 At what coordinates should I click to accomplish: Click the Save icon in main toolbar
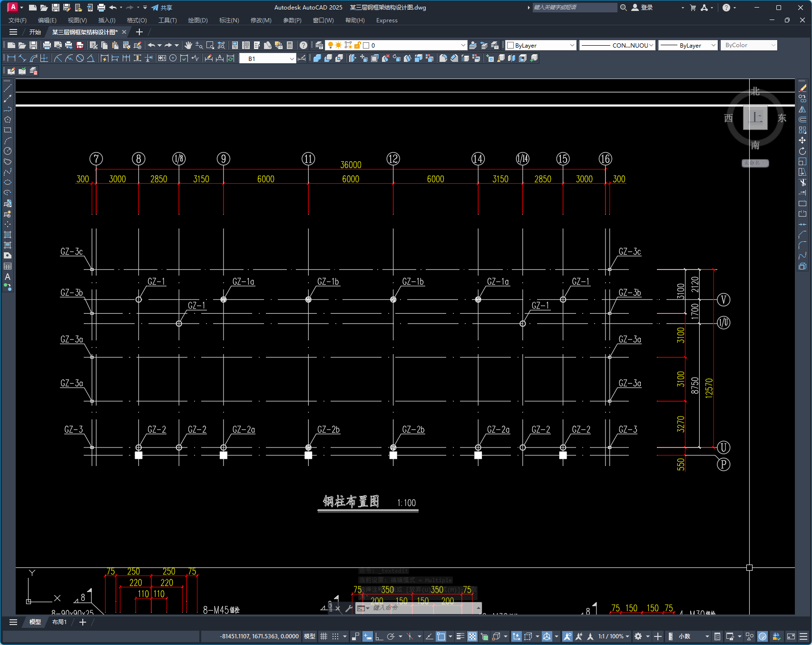(x=33, y=45)
